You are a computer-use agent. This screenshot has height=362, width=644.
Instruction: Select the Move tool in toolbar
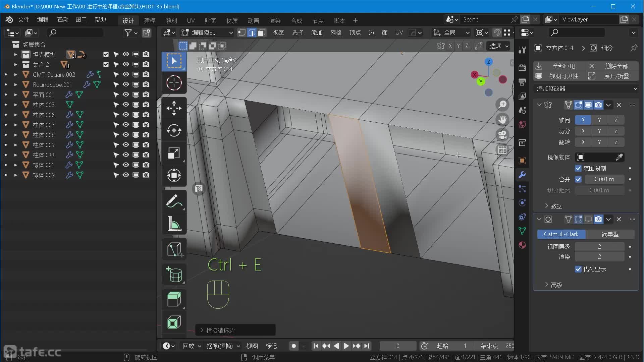pyautogui.click(x=174, y=108)
